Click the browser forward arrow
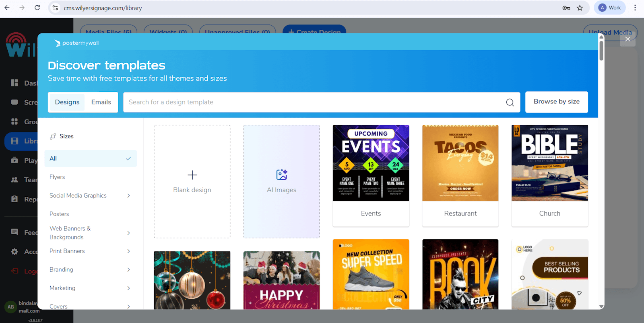The image size is (644, 323). pos(22,8)
